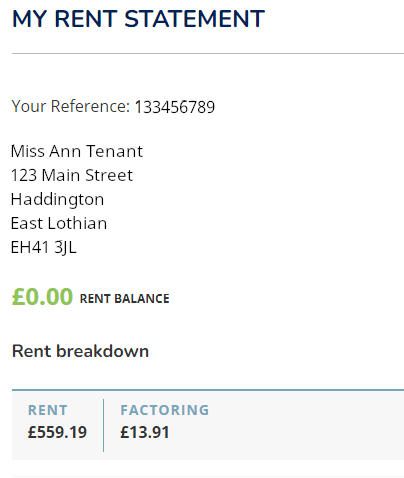Image resolution: width=404 pixels, height=478 pixels.
Task: Click the pound sign in rent balance
Action: pyautogui.click(x=18, y=297)
